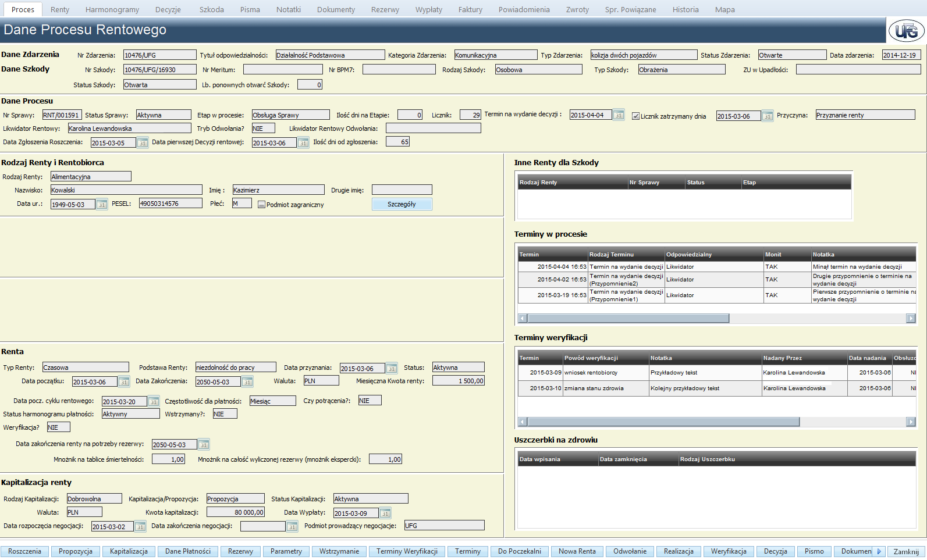Toggle Licznik zatrzymany dnia checkbox

point(636,116)
